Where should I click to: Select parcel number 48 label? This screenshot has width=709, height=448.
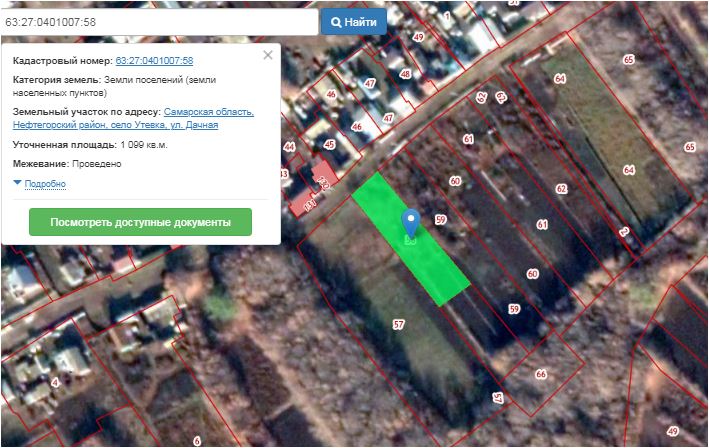[405, 73]
